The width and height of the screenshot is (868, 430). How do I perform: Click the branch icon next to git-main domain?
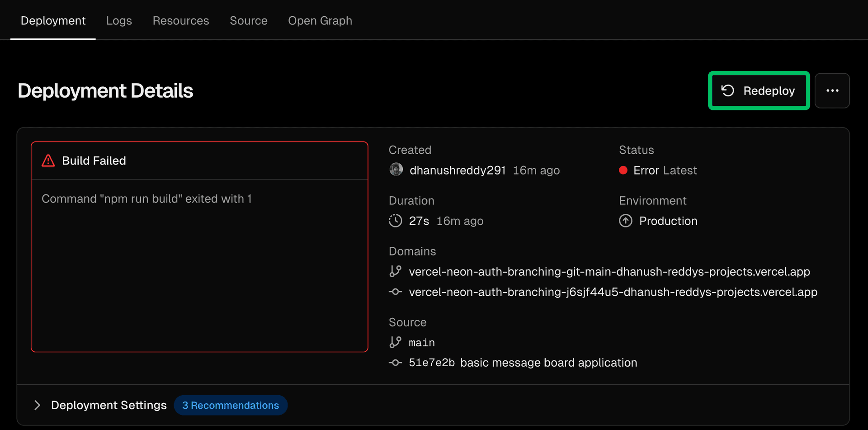coord(395,271)
